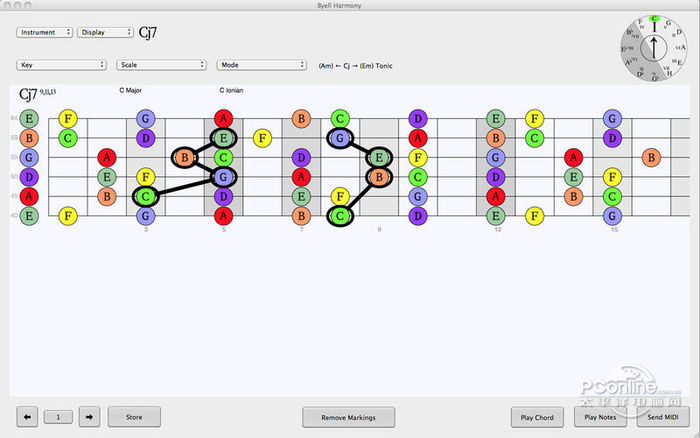Go to previous stored page with left arrow
The height and width of the screenshot is (438, 700).
(x=27, y=417)
